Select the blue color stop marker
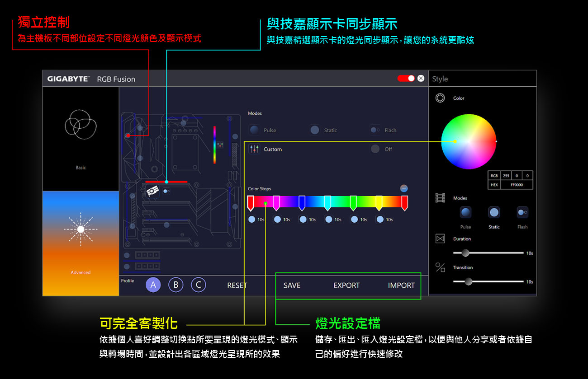588x379 pixels. pyautogui.click(x=302, y=203)
